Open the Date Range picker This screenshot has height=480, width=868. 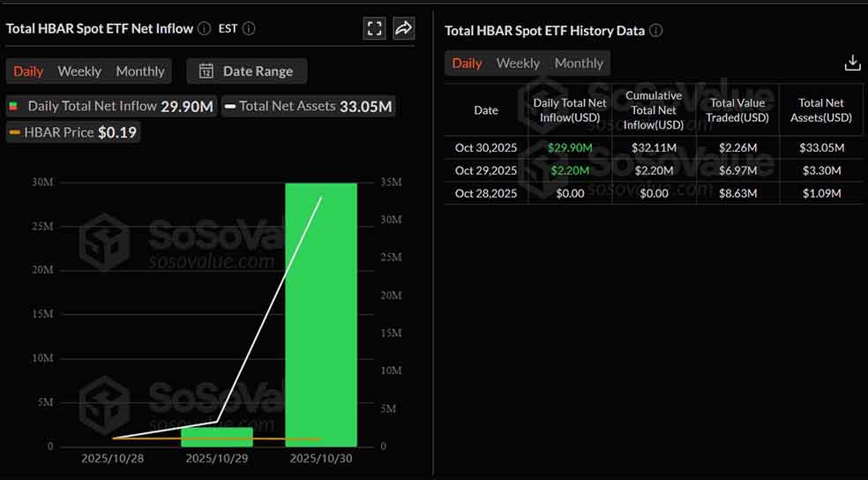click(x=247, y=71)
